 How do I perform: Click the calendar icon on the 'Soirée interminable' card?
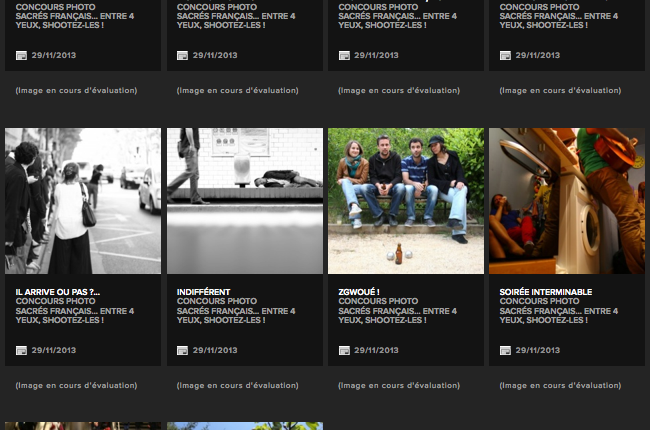point(505,350)
